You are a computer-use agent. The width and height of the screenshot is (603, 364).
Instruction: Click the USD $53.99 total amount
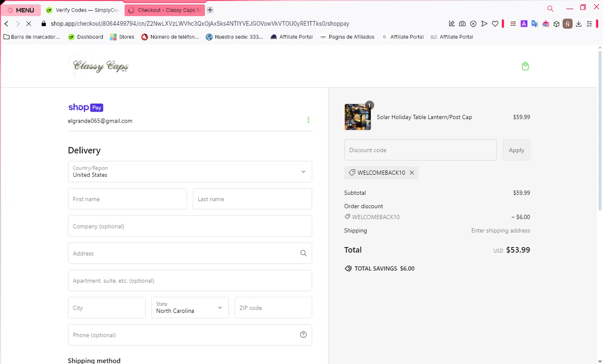(512, 250)
